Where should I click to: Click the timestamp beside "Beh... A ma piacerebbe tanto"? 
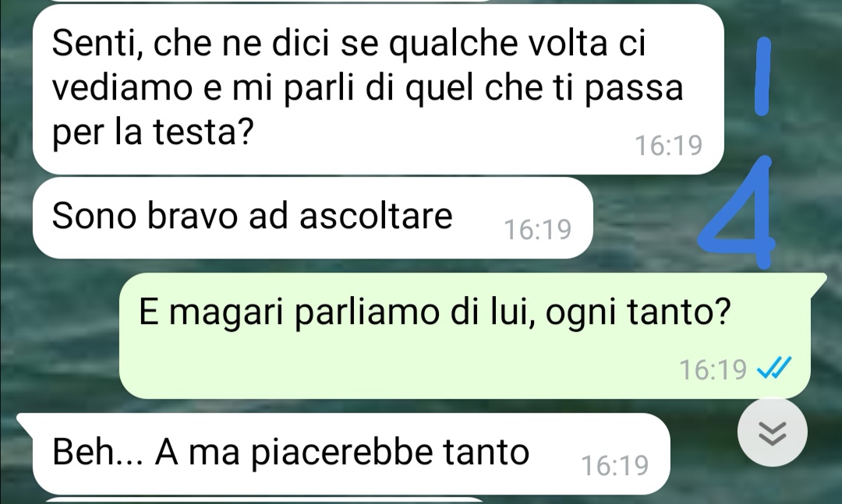[615, 465]
